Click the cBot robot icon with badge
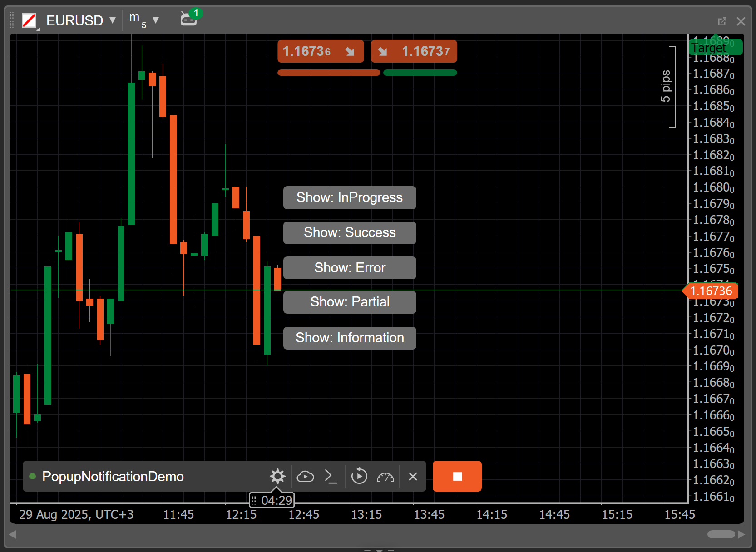 coord(188,19)
